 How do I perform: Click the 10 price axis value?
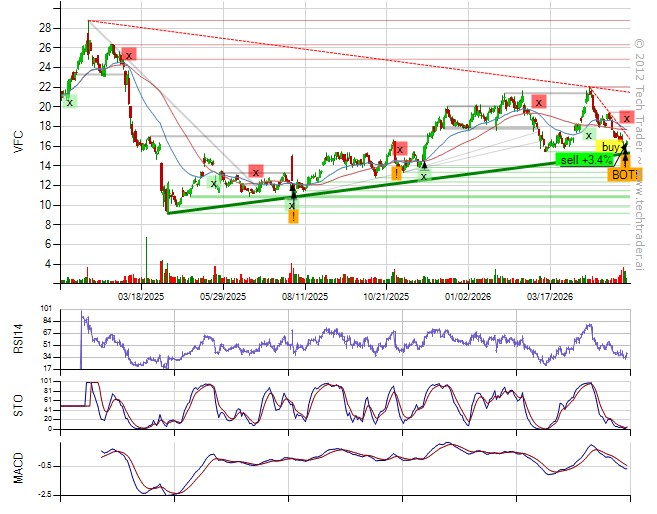[x=45, y=205]
